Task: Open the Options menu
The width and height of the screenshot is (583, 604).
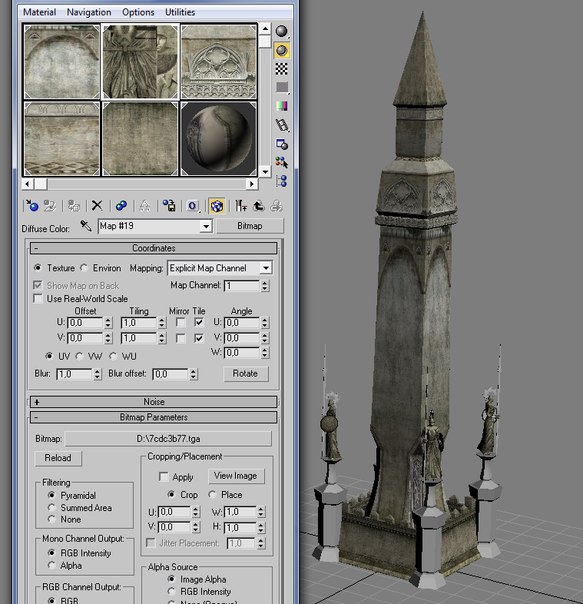Action: pos(138,12)
